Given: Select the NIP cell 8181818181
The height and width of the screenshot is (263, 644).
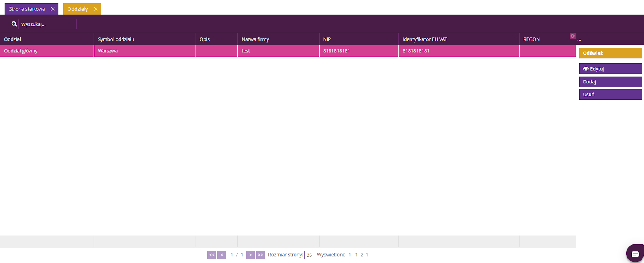Looking at the screenshot, I should pyautogui.click(x=359, y=51).
